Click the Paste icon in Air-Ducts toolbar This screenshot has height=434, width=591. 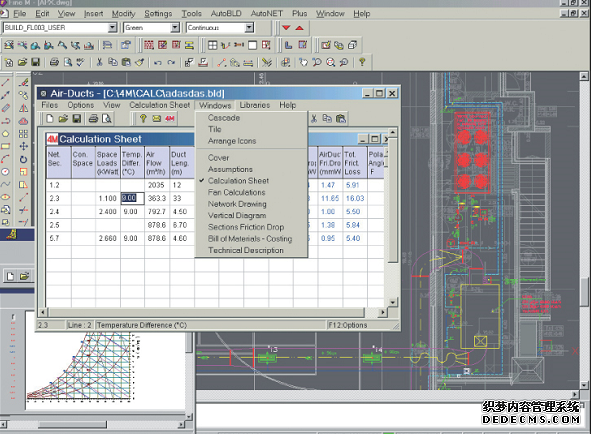pyautogui.click(x=341, y=119)
